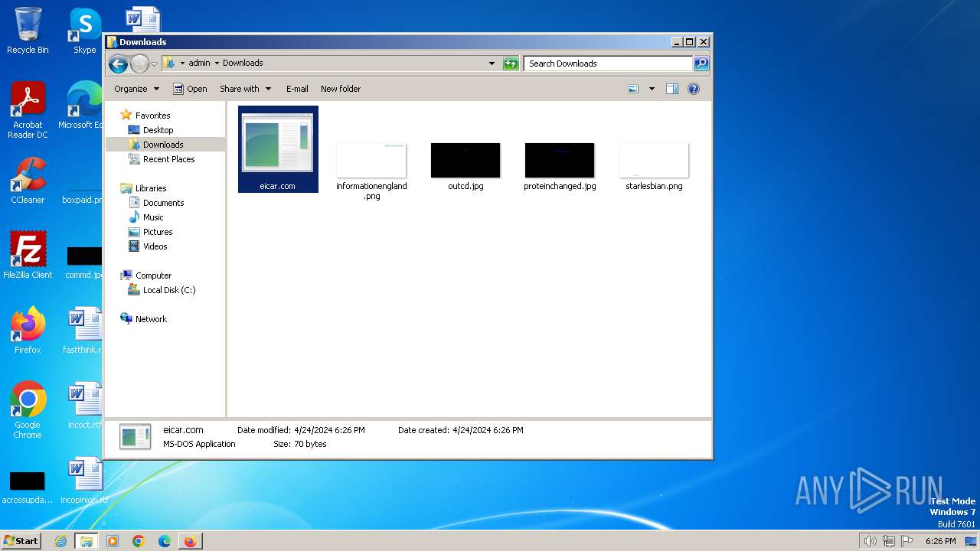Viewport: 980px width, 551px height.
Task: Click the E-mail toolbar button
Action: coord(297,89)
